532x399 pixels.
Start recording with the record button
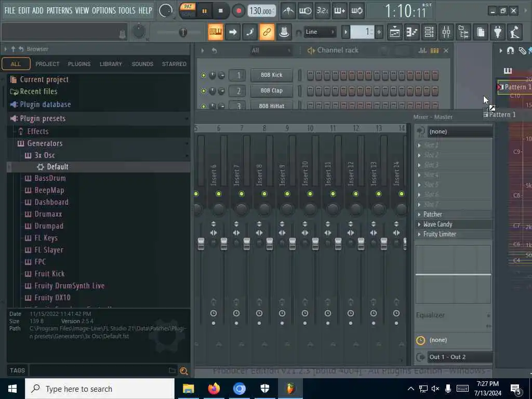tap(239, 11)
